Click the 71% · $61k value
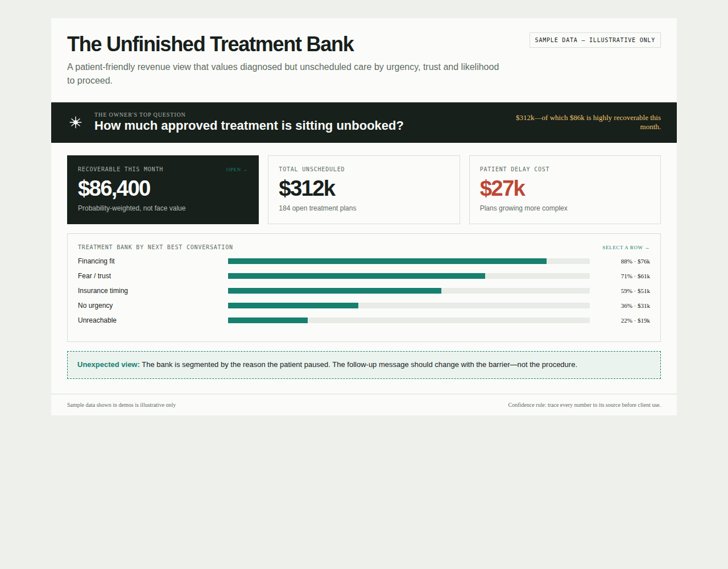Image resolution: width=728 pixels, height=569 pixels. tap(635, 276)
